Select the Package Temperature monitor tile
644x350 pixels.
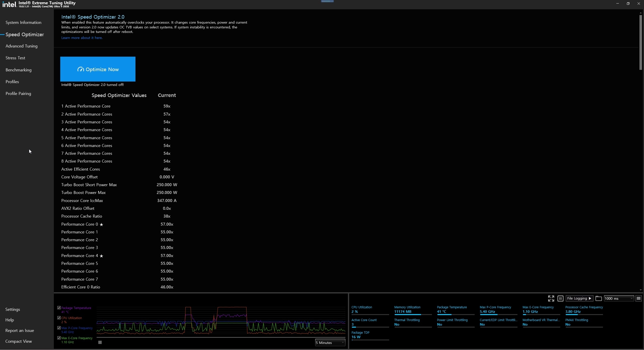point(456,311)
